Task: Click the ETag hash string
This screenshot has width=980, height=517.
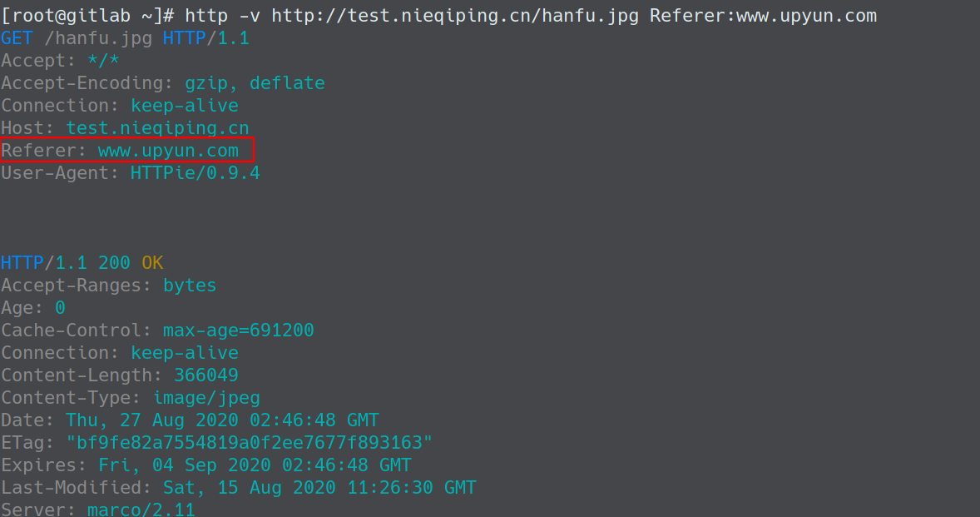Action: coord(250,443)
